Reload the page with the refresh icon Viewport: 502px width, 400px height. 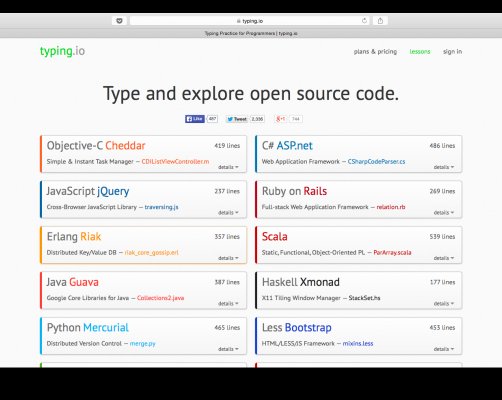tap(364, 21)
